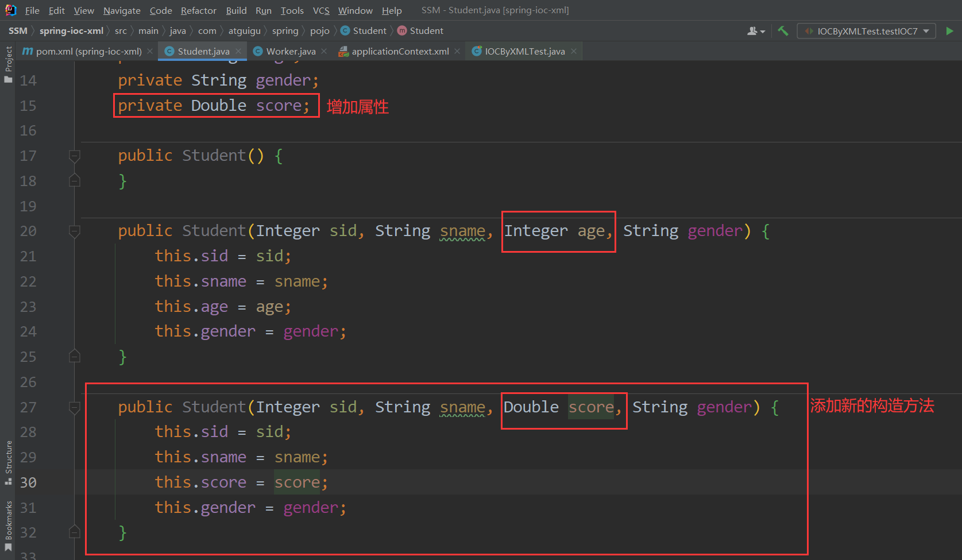Collapse the constructor fold at line 27
This screenshot has width=962, height=560.
[x=75, y=407]
